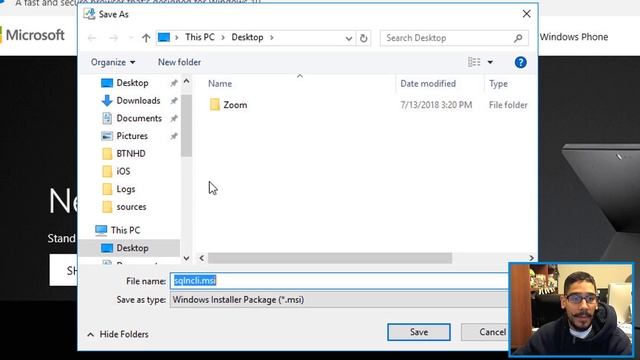Expand the chevron after This PC breadcrumb
This screenshot has height=360, width=640.
pyautogui.click(x=223, y=38)
